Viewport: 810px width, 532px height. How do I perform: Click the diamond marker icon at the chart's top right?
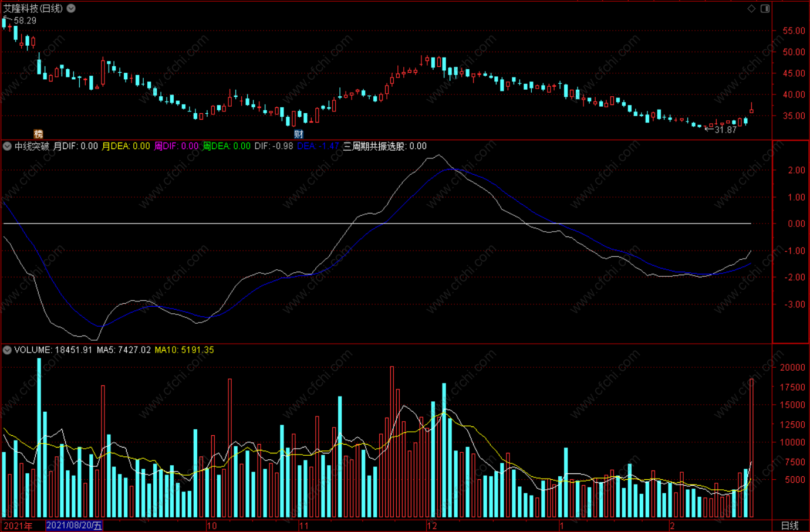tap(751, 8)
